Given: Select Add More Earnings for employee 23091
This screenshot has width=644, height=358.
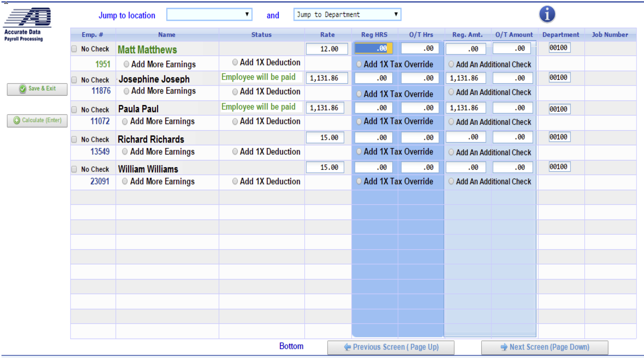Looking at the screenshot, I should click(125, 181).
